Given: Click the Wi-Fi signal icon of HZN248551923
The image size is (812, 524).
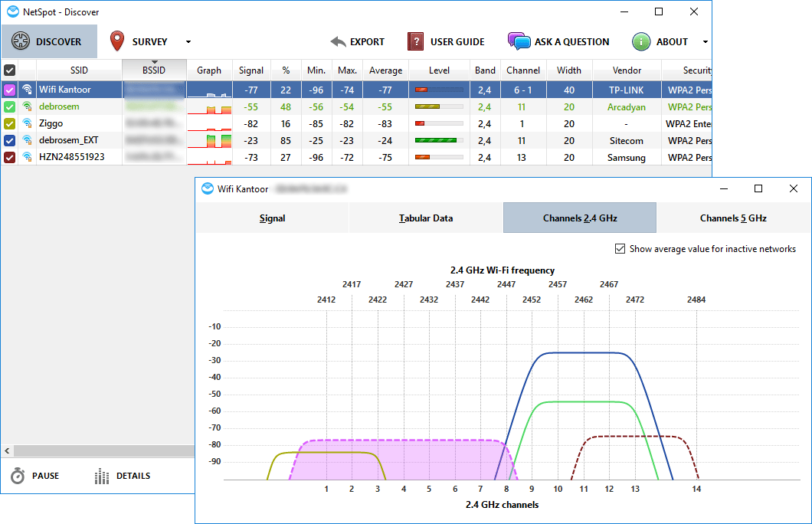Looking at the screenshot, I should (x=27, y=157).
